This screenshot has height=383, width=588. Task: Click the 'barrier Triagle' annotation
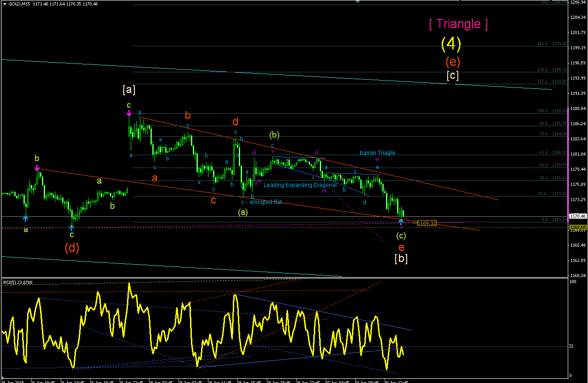pos(377,152)
